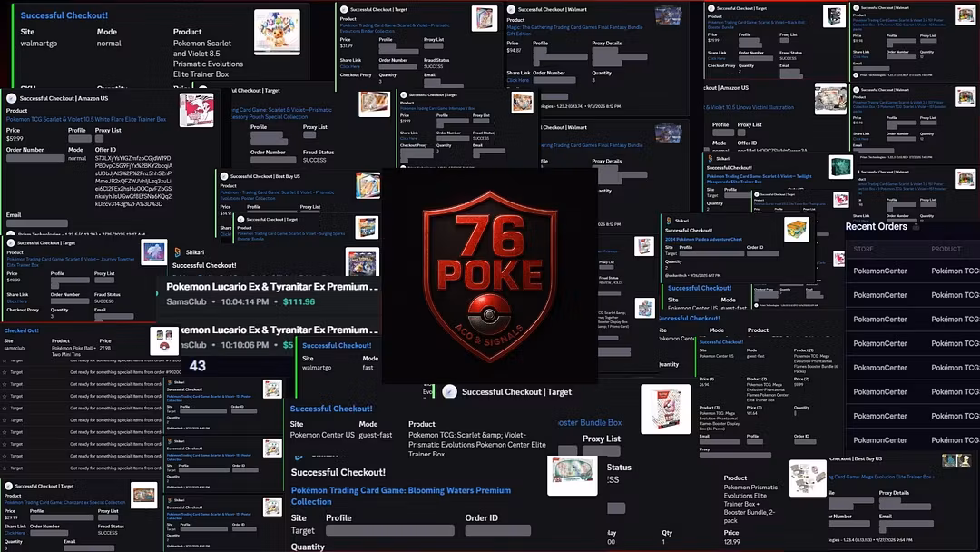Image resolution: width=980 pixels, height=552 pixels.
Task: Open Black Bolt Booster Bundle link
Action: (x=756, y=25)
